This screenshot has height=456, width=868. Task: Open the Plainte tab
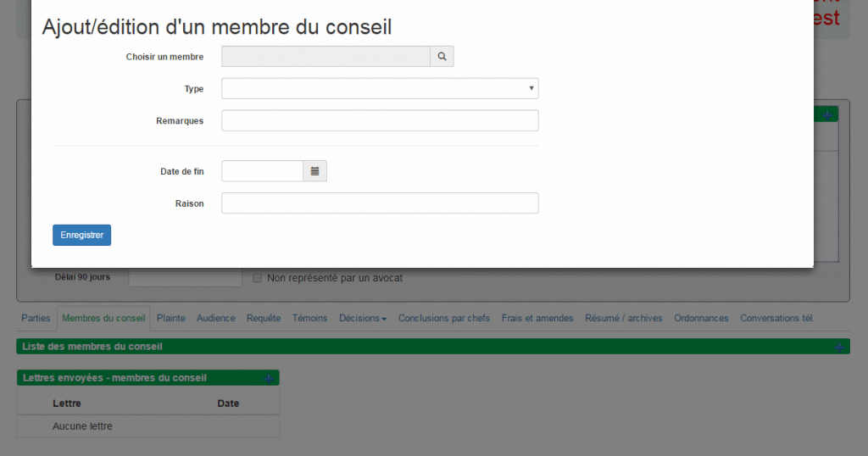click(171, 318)
